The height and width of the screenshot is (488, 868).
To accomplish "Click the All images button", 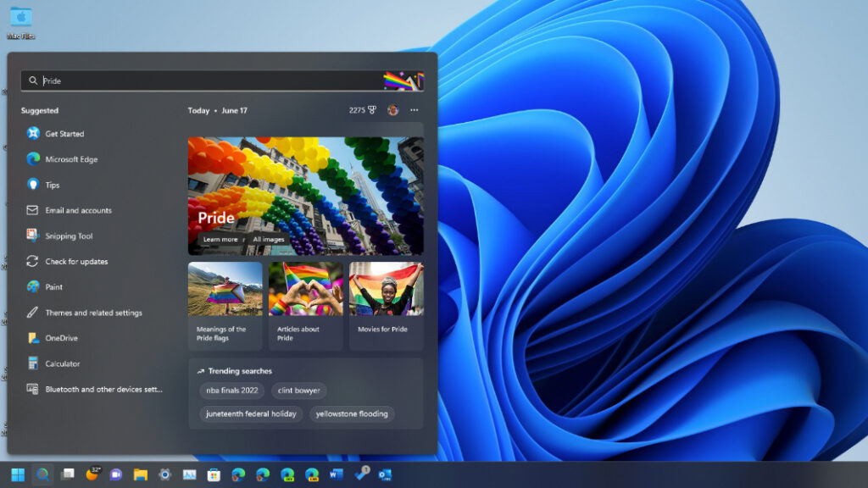I will (269, 240).
